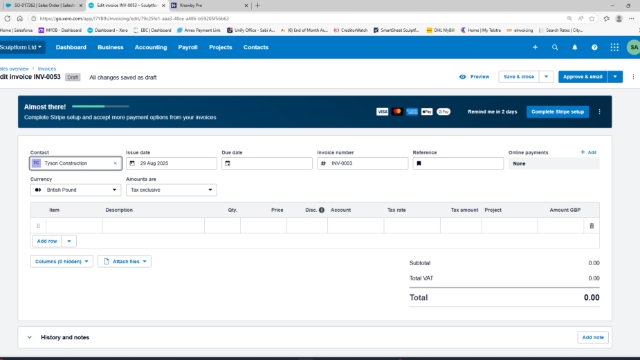This screenshot has height=360, width=640.
Task: Open the invoice more options kebab menu
Action: coord(633,77)
